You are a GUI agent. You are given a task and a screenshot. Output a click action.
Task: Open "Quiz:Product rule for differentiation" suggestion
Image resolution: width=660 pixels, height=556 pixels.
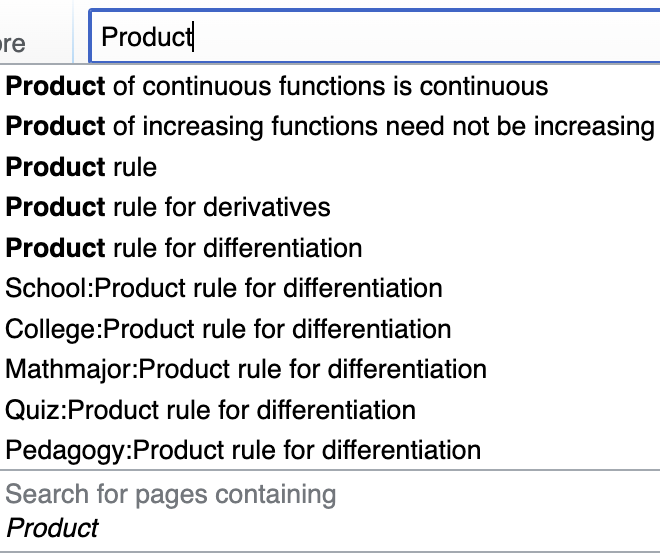210,410
